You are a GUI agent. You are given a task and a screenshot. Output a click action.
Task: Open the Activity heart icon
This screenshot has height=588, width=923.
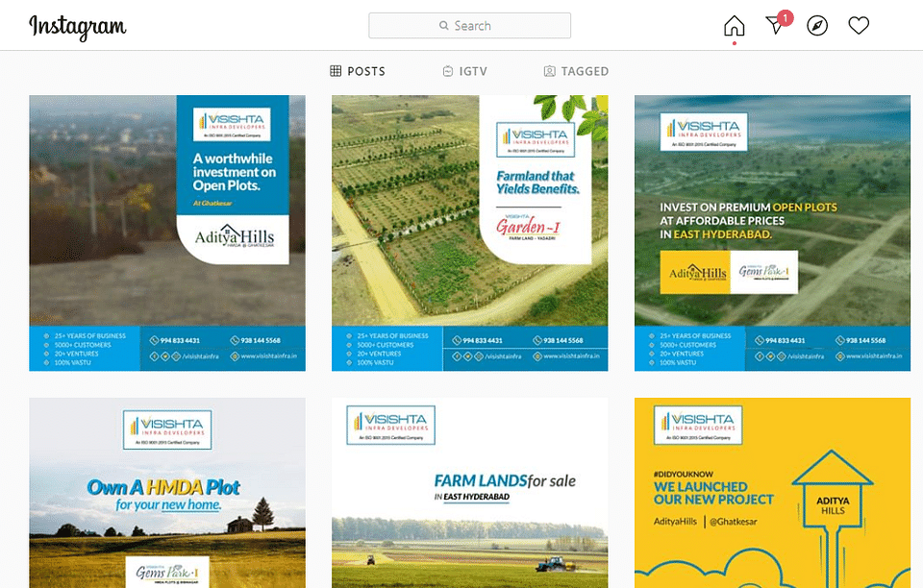point(859,25)
